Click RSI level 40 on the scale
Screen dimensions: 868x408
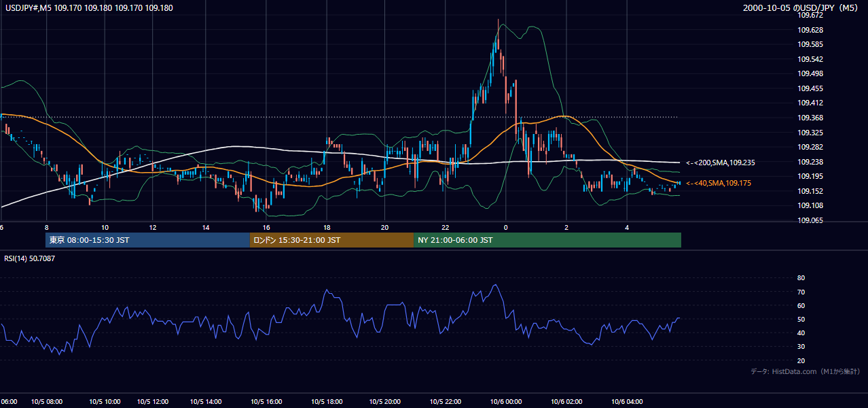coord(801,333)
